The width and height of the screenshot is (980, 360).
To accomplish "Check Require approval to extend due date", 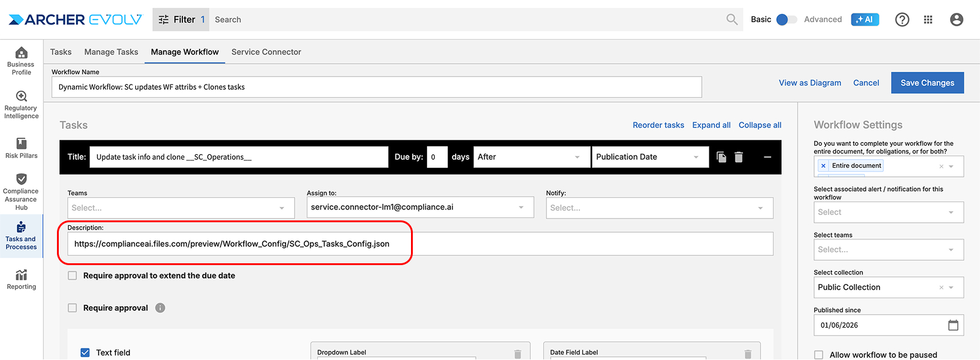I will coord(72,276).
